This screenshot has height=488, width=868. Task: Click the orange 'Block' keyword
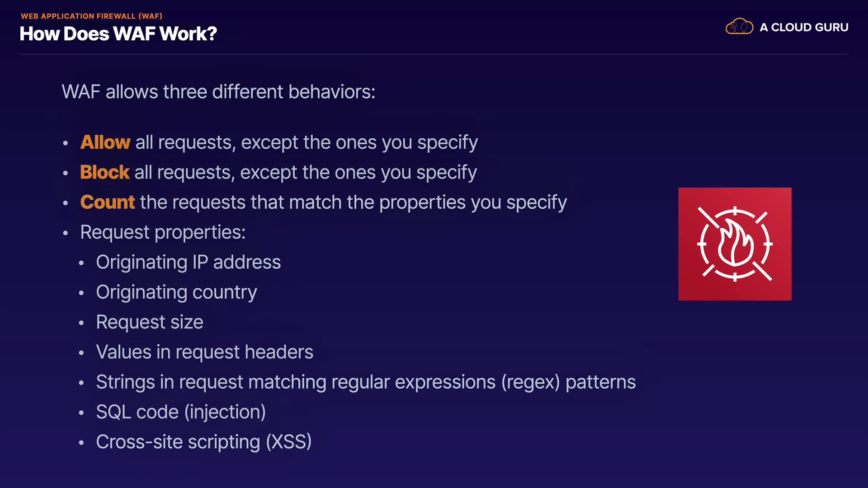[x=104, y=172]
